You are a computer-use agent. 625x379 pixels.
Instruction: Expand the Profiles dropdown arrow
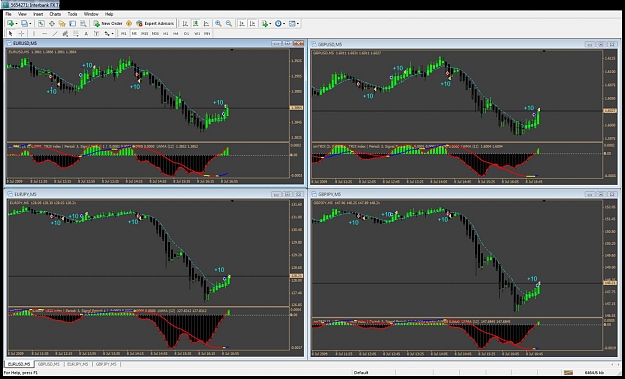(x=30, y=24)
